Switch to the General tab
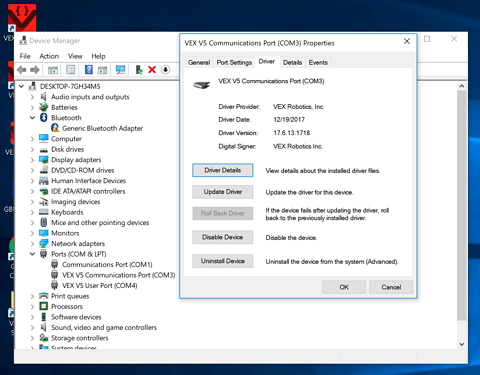This screenshot has height=375, width=480. [x=199, y=62]
